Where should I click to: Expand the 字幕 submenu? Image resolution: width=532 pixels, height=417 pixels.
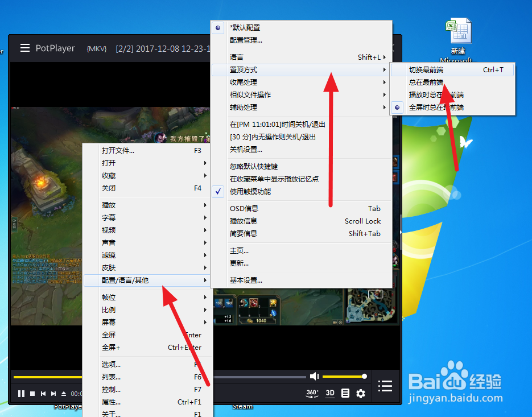coord(147,218)
